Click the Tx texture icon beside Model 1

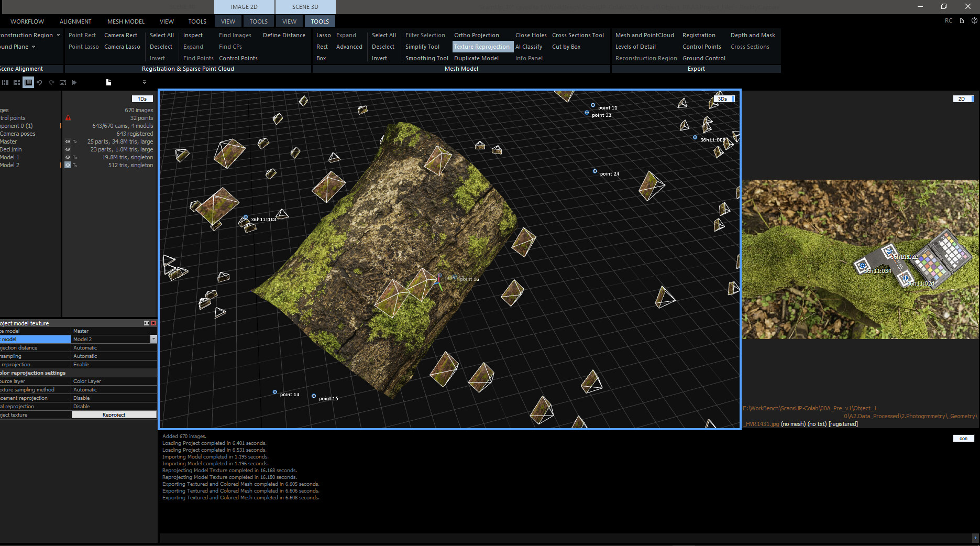(74, 157)
